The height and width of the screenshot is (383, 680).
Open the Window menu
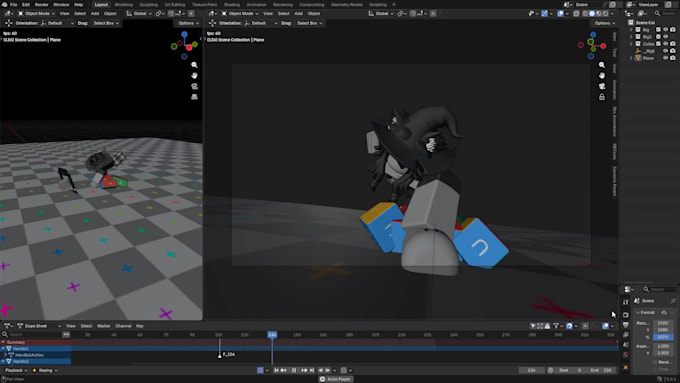coord(61,4)
